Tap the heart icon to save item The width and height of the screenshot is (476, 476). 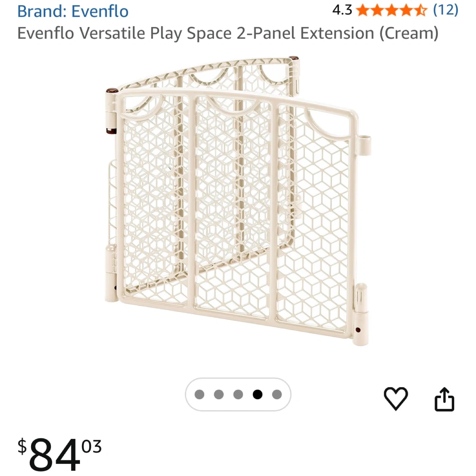(x=396, y=399)
